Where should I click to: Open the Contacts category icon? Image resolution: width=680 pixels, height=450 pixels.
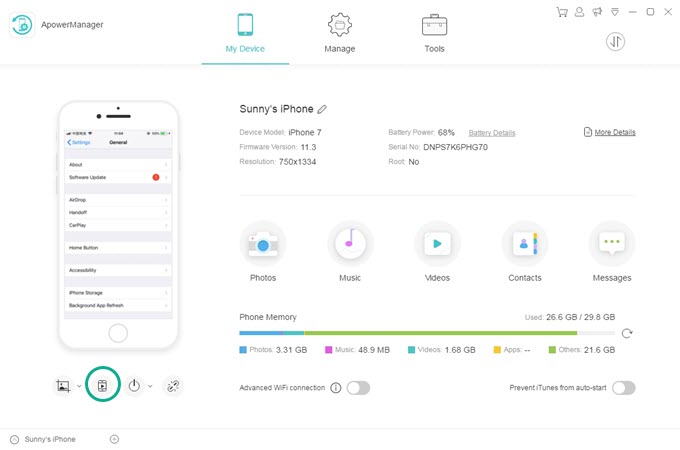[525, 244]
